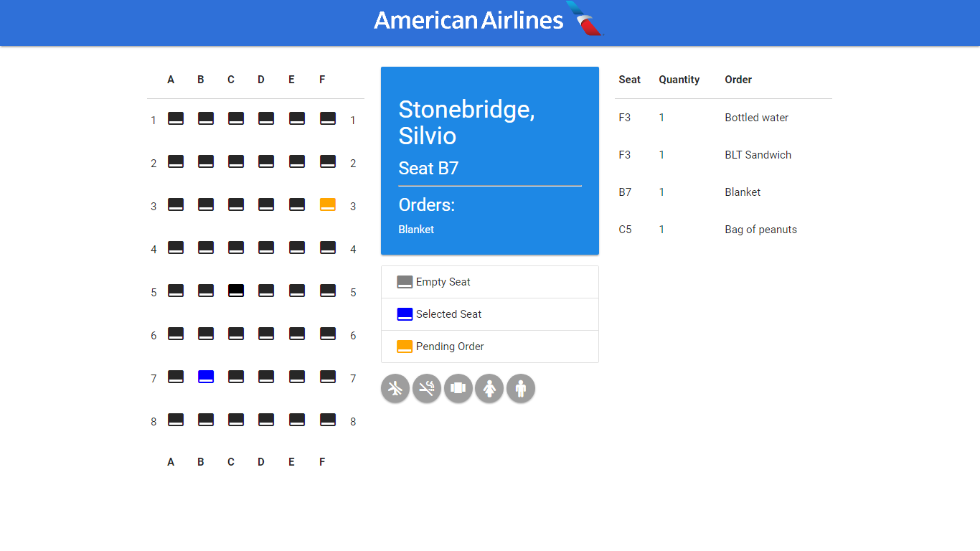
Task: Click the Bag of peanuts order row
Action: (x=760, y=230)
